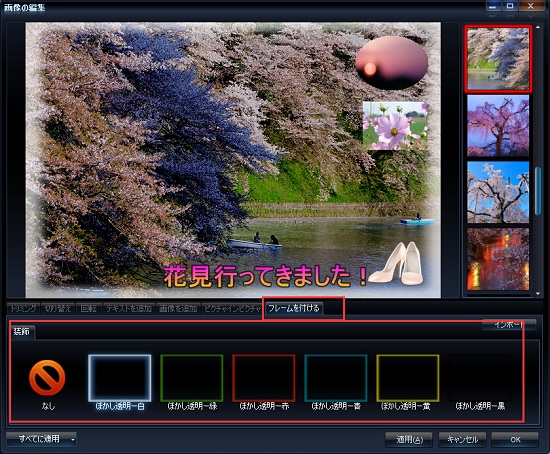Select the white blossoms blue sky thumbnail

[x=498, y=192]
